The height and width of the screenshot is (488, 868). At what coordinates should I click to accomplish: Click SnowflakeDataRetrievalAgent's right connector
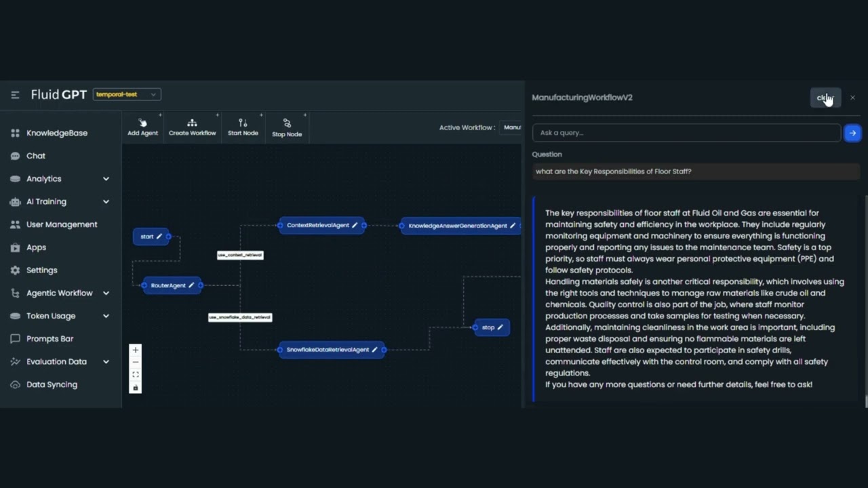[x=384, y=350]
